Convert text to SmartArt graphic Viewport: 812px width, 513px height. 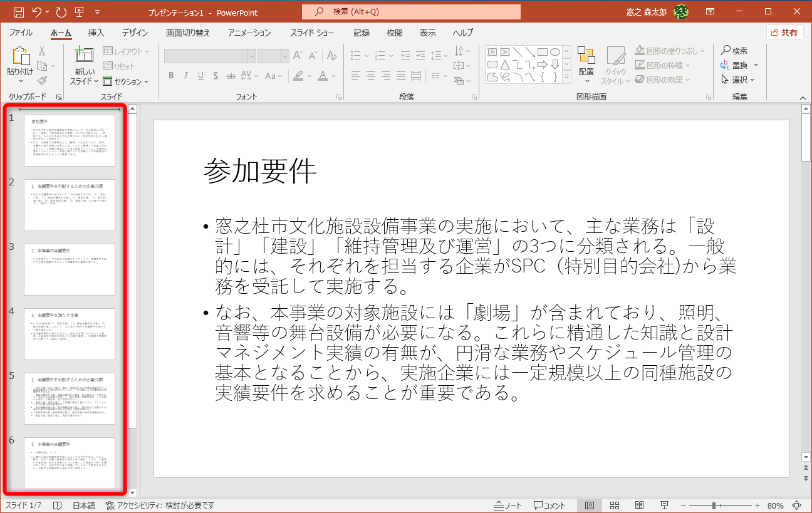tap(461, 80)
